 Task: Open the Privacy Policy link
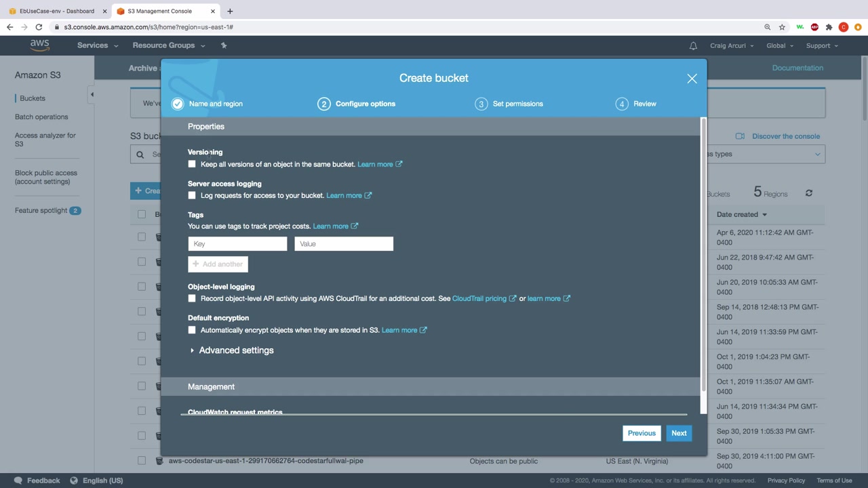pyautogui.click(x=787, y=481)
